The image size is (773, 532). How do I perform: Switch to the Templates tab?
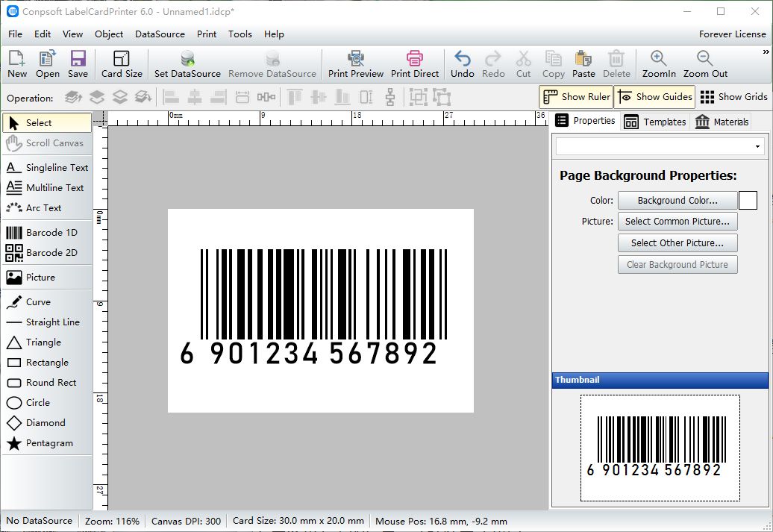(x=655, y=122)
